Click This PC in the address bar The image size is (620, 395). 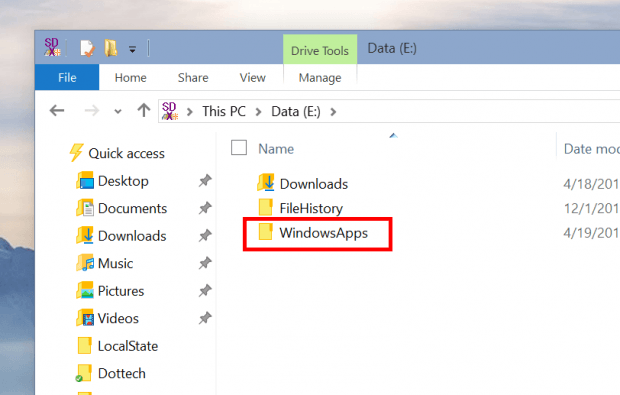pos(224,112)
